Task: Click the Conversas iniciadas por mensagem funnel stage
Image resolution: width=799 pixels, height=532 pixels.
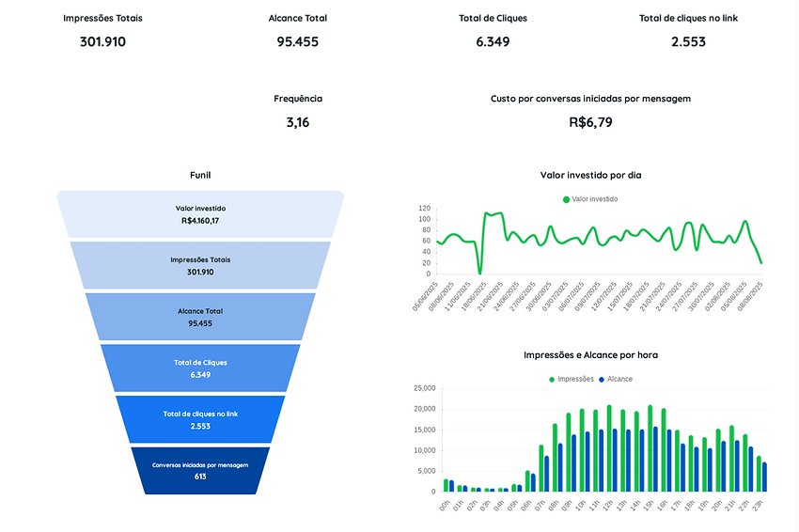Action: (x=200, y=471)
